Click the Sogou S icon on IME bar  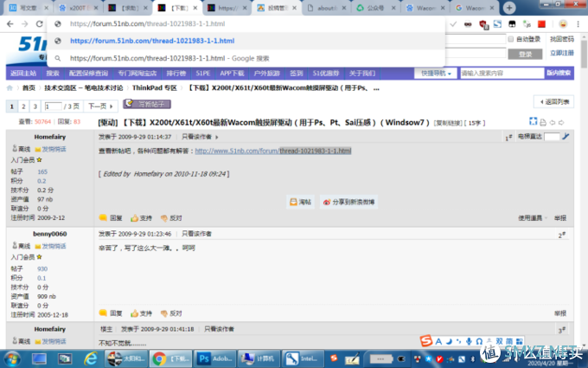(426, 340)
